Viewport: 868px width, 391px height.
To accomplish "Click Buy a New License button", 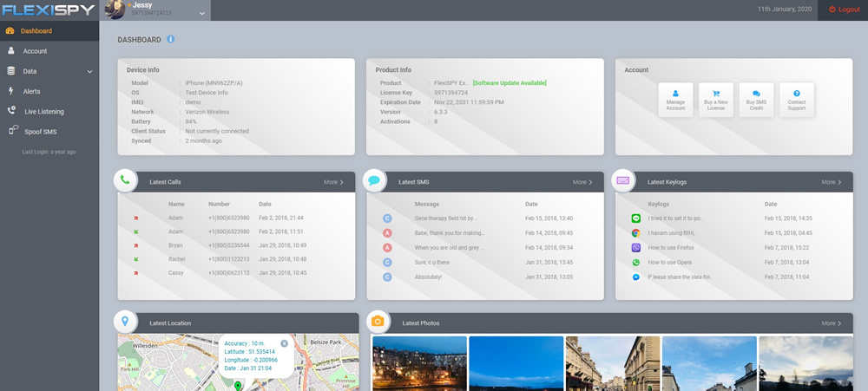I will pos(716,100).
